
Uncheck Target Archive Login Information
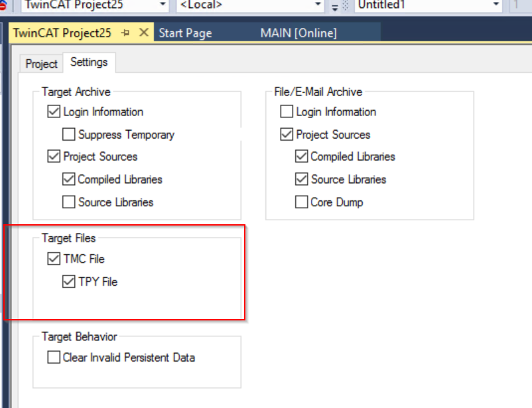54,111
